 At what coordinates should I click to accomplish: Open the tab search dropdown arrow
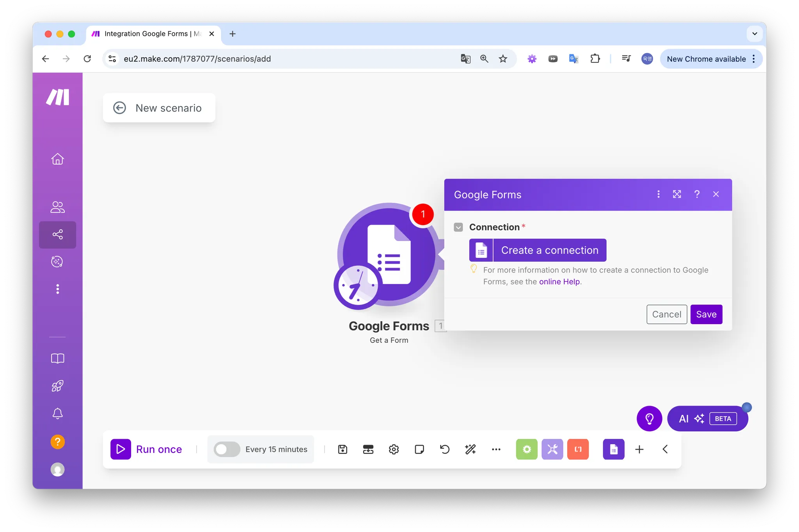point(755,34)
